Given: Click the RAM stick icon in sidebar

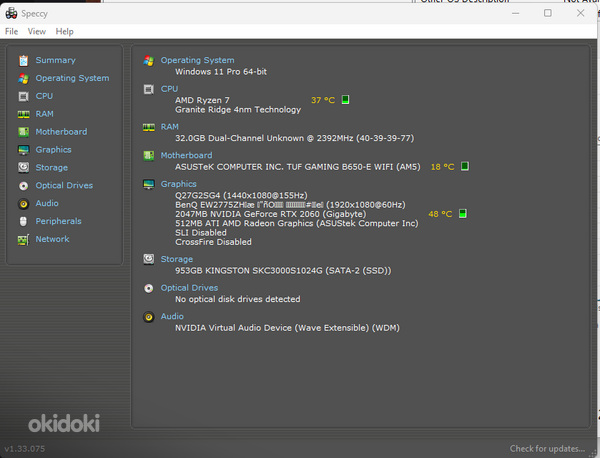Looking at the screenshot, I should (x=23, y=114).
